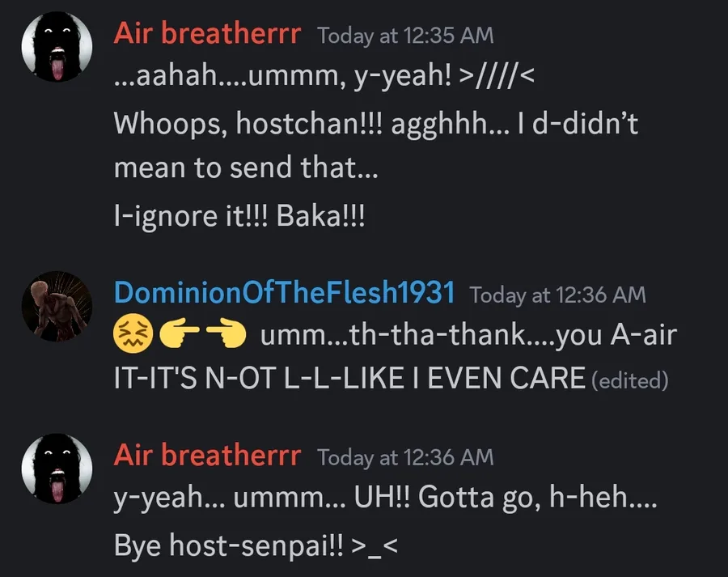Select the "IT-IT'S N-OT L-L-LIKE I EVEN CARE" message
This screenshot has height=577, width=728.
tap(349, 380)
